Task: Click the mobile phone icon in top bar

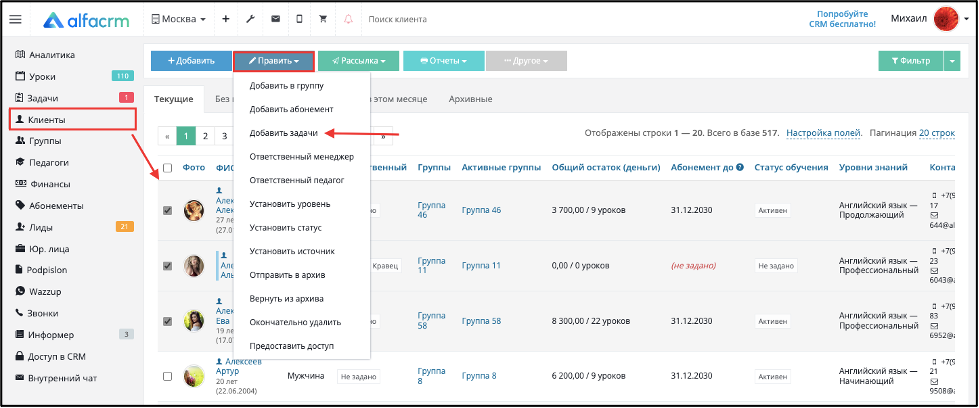Action: [299, 19]
